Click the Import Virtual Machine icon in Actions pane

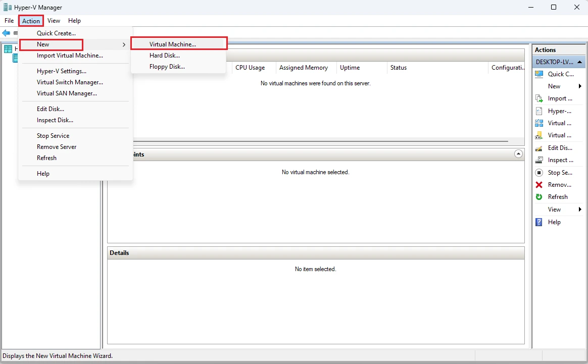539,98
